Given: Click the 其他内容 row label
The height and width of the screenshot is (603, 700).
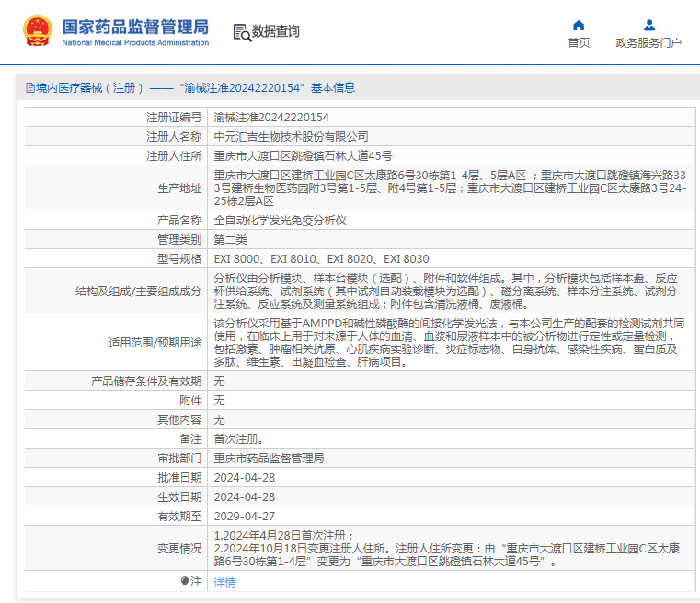Looking at the screenshot, I should click(179, 419).
